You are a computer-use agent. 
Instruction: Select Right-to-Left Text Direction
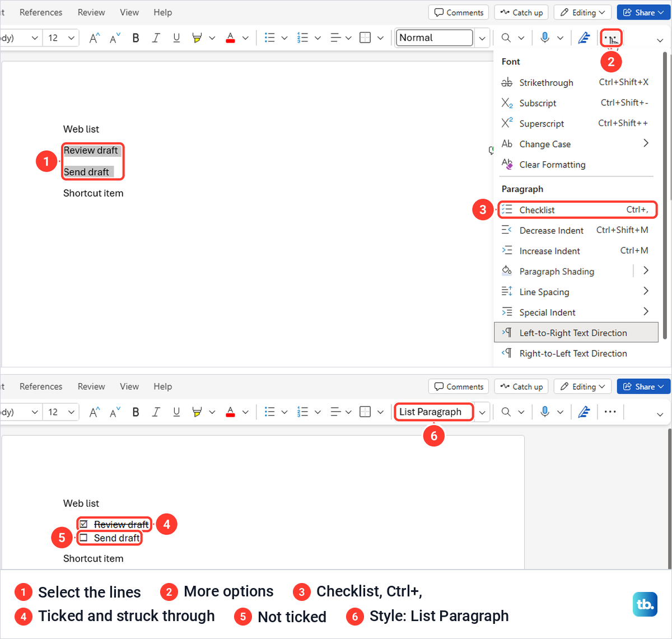575,353
